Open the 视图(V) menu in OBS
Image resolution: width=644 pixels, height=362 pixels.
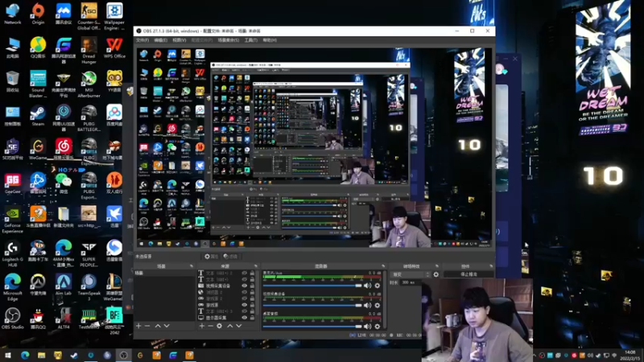[179, 40]
